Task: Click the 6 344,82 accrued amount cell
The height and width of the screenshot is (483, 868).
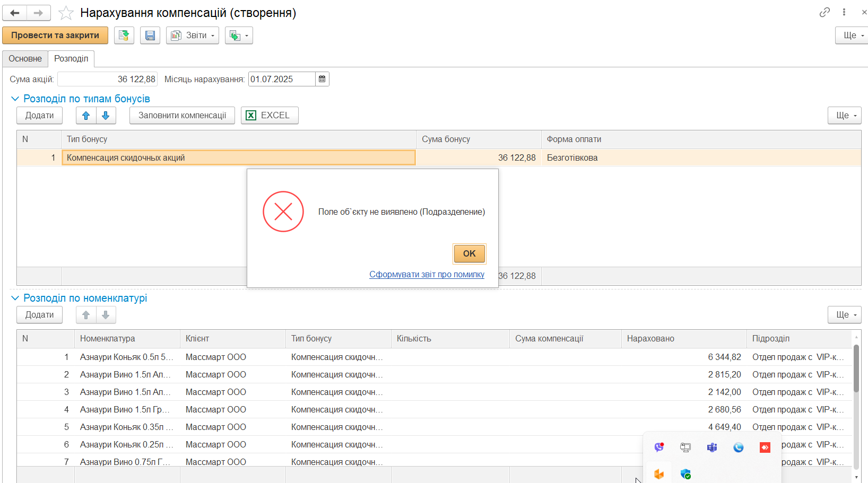Action: point(684,357)
